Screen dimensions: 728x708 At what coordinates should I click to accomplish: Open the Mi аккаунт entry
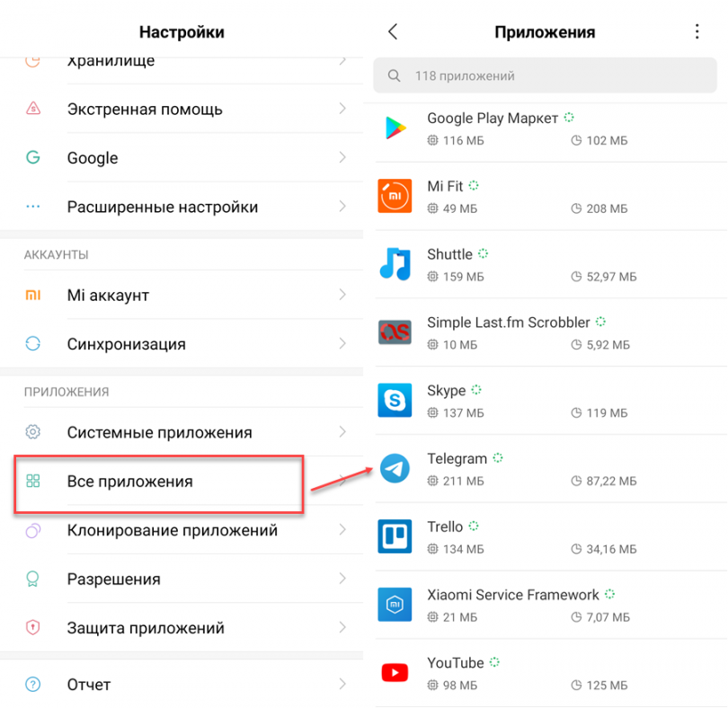click(x=182, y=295)
